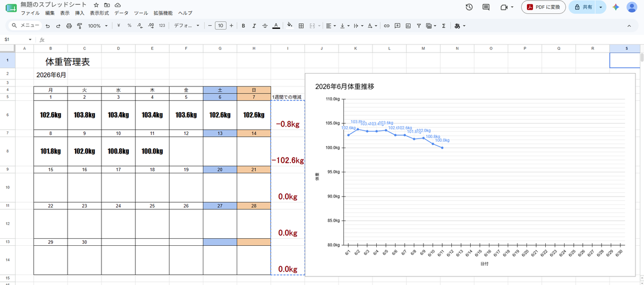644x285 pixels.
Task: Create a filter
Action: click(x=418, y=25)
